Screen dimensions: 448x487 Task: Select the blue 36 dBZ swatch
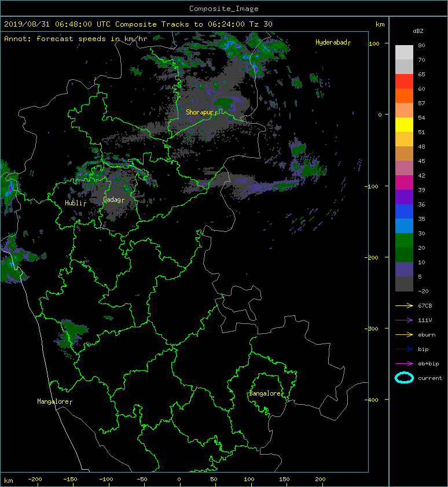tap(404, 211)
